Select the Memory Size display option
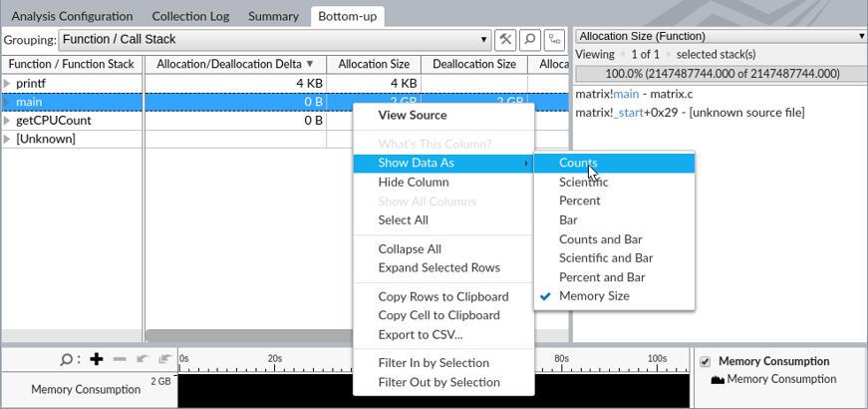The image size is (868, 409). tap(593, 296)
